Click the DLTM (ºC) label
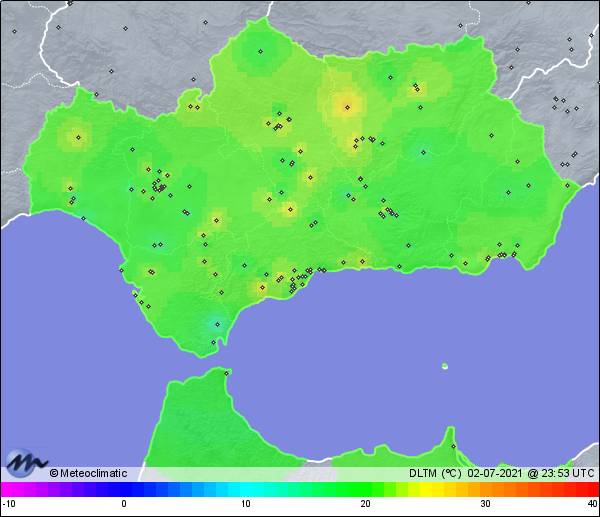Image resolution: width=600 pixels, height=517 pixels. [x=435, y=473]
